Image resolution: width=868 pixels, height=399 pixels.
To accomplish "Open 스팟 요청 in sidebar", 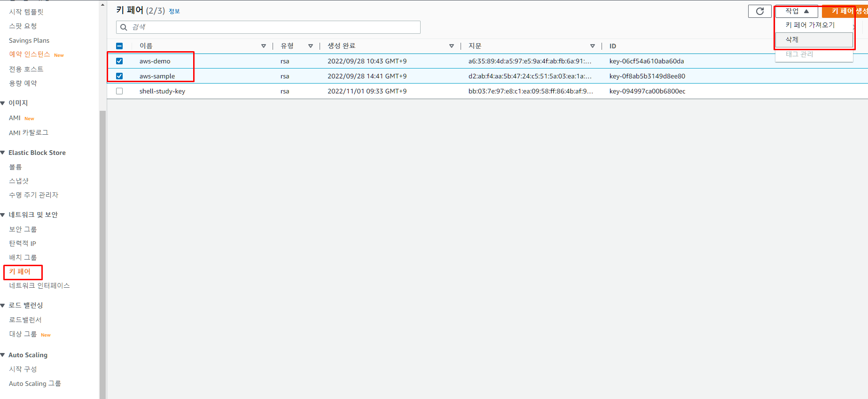I will 23,26.
